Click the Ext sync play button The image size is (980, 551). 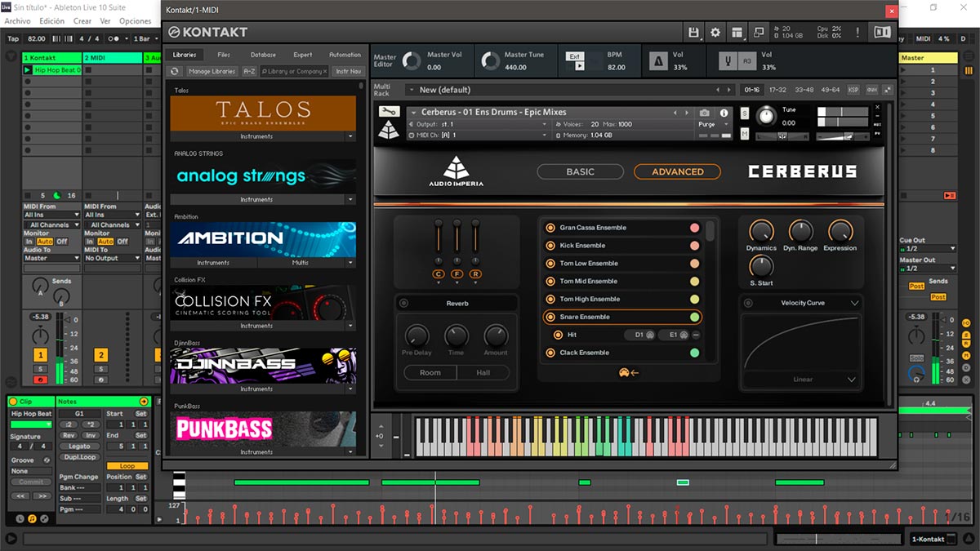578,66
